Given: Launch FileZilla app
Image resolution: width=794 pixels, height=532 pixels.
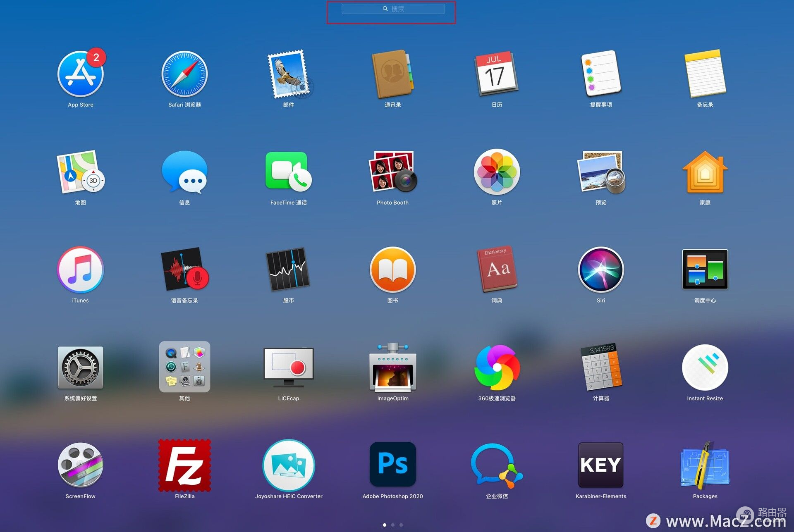Looking at the screenshot, I should click(184, 465).
